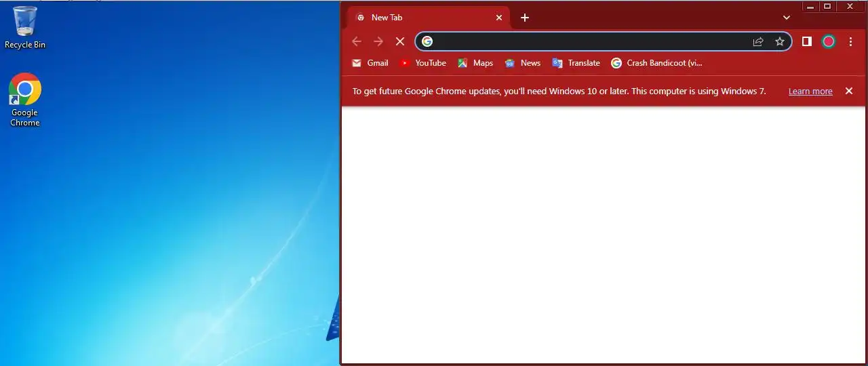868x366 pixels.
Task: Minimize the Chrome window
Action: coord(810,6)
